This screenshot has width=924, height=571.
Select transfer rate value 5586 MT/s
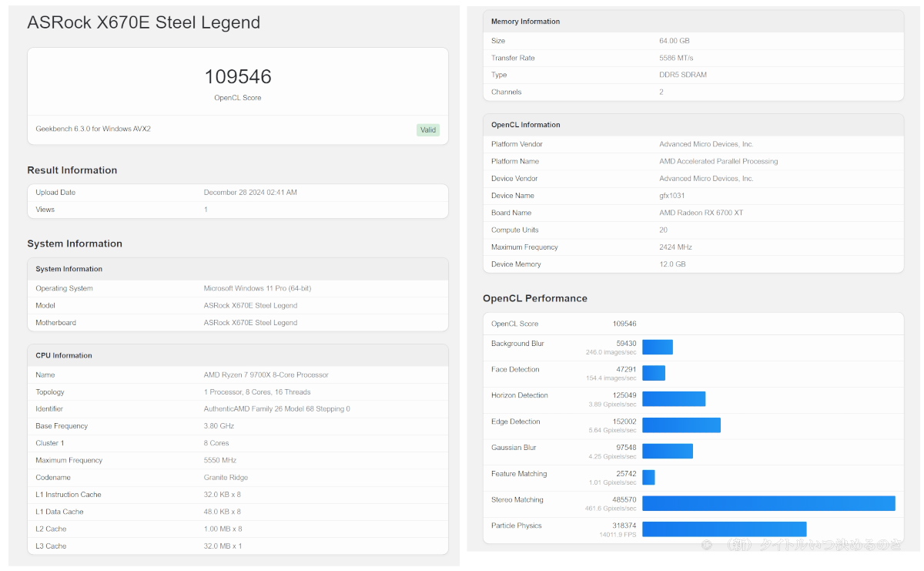(x=676, y=58)
